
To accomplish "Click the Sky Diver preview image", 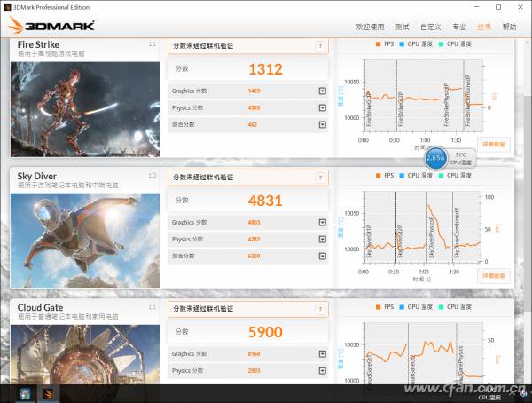I will click(85, 241).
